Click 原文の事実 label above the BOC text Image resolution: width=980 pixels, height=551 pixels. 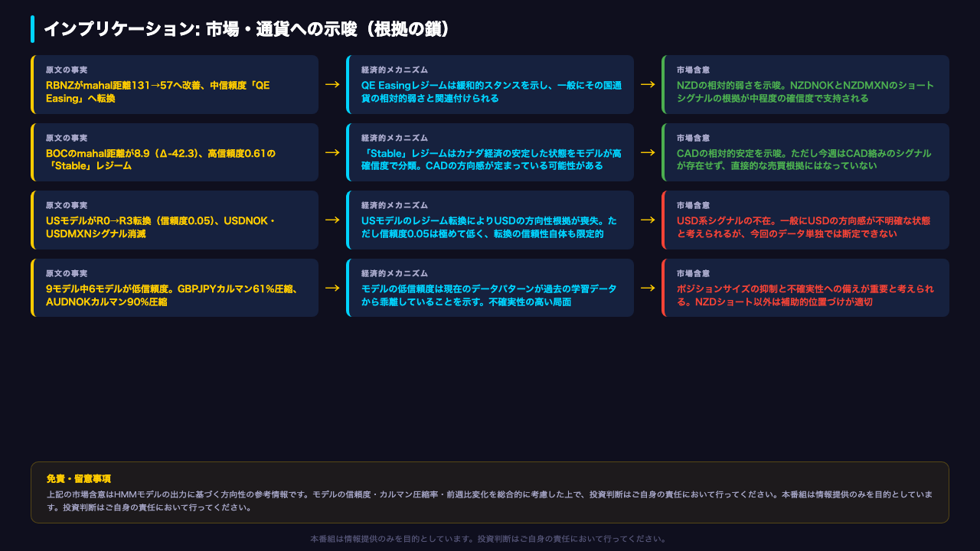[67, 139]
